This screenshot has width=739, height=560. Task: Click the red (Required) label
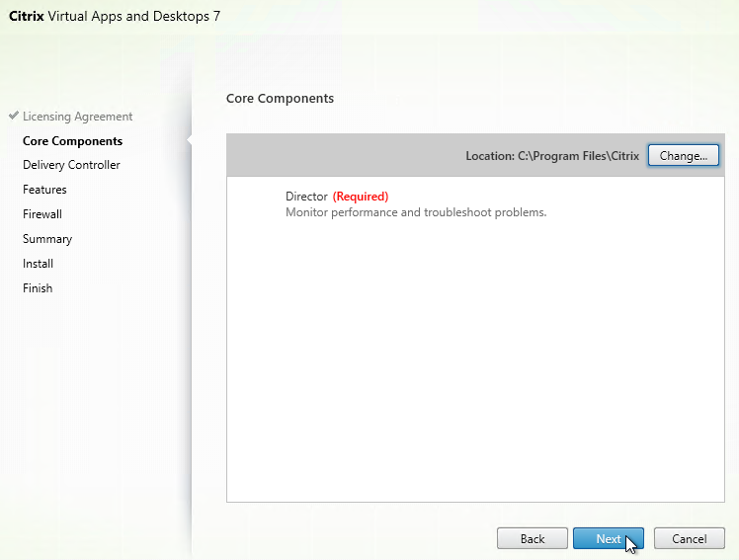pyautogui.click(x=361, y=197)
